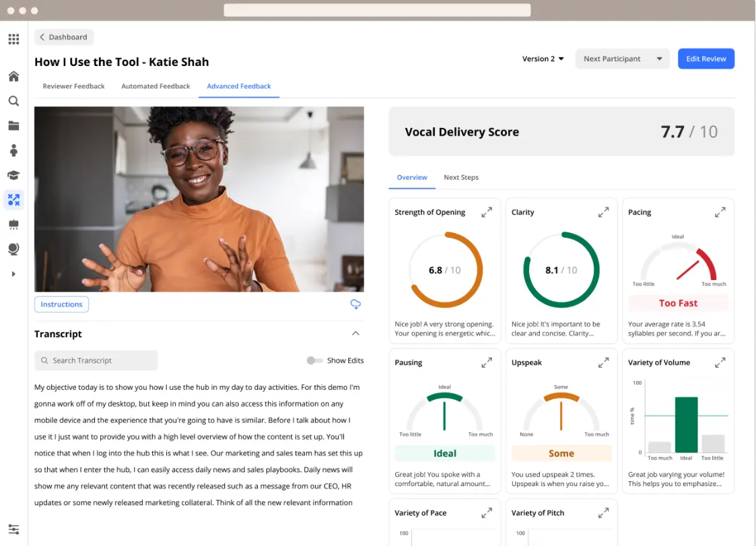756x546 pixels.
Task: Expand the Strength of Opening card
Action: (487, 212)
